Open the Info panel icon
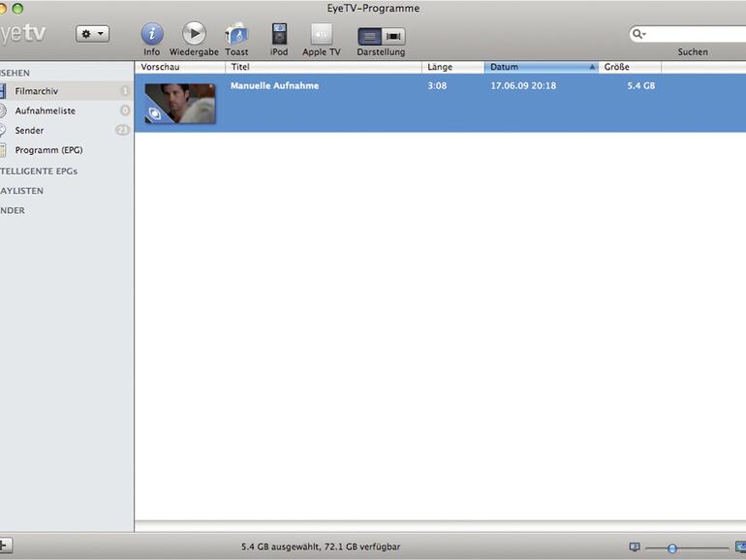 [x=152, y=34]
